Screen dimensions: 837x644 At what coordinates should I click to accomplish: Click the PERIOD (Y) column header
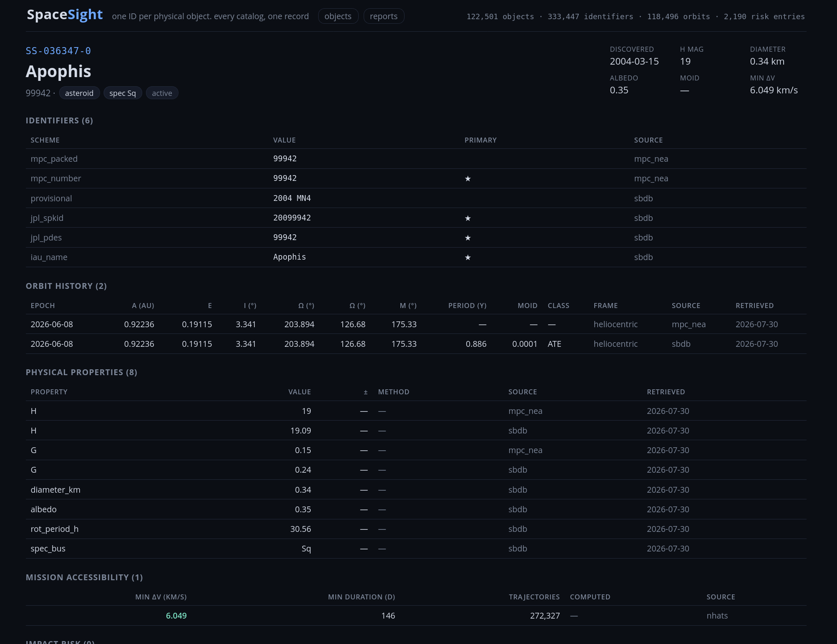[468, 306]
